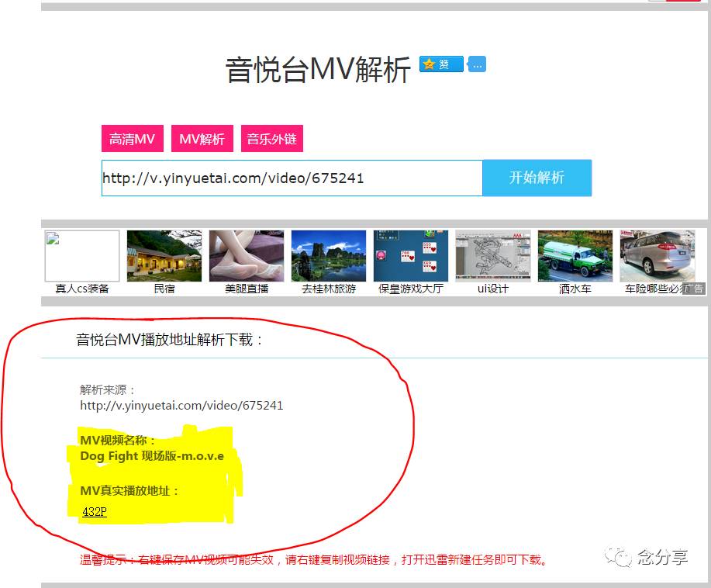
Task: Click the 432P playback address link
Action: point(95,512)
